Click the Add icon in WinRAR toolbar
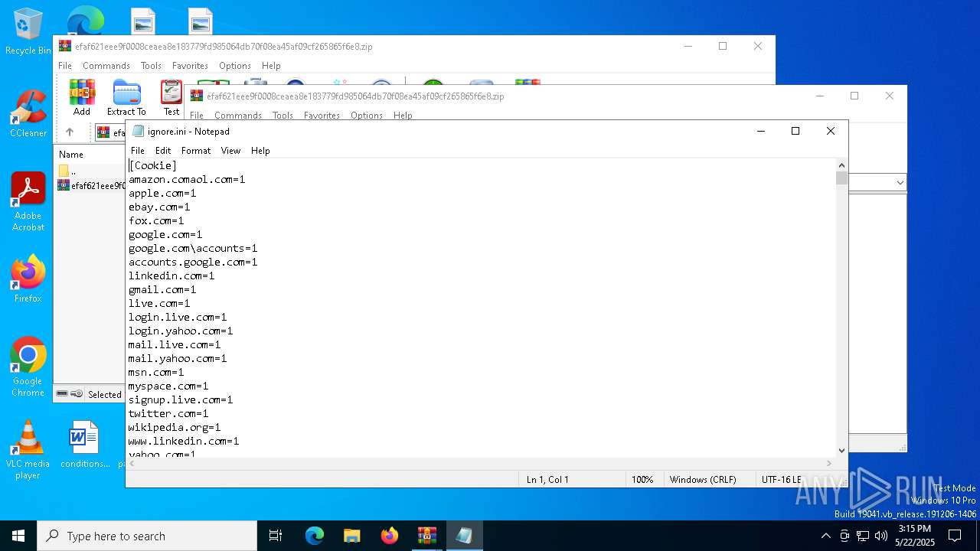 (x=82, y=97)
